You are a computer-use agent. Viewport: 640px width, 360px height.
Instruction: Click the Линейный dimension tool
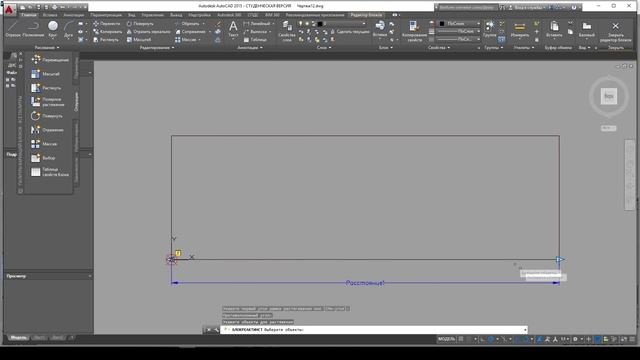pos(257,24)
